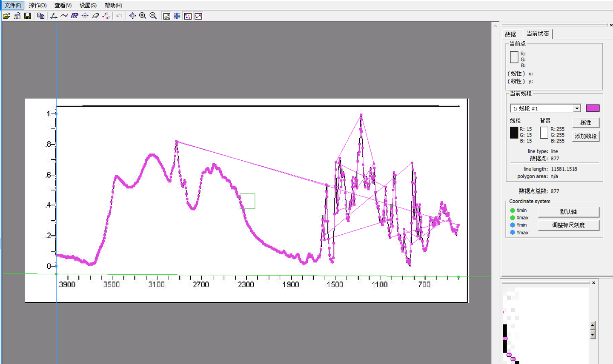The image size is (613, 364).
Task: Select the eraser tool
Action: pyautogui.click(x=95, y=16)
